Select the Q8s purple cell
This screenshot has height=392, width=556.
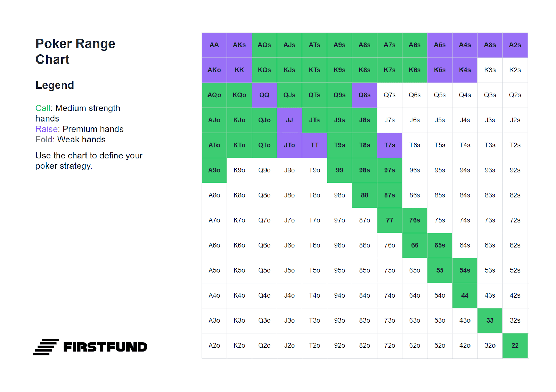(365, 95)
